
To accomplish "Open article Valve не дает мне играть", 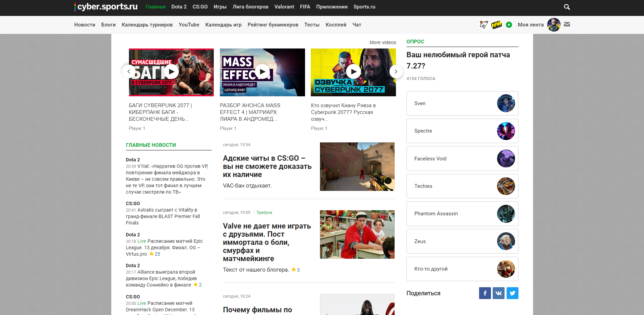I will 267,242.
